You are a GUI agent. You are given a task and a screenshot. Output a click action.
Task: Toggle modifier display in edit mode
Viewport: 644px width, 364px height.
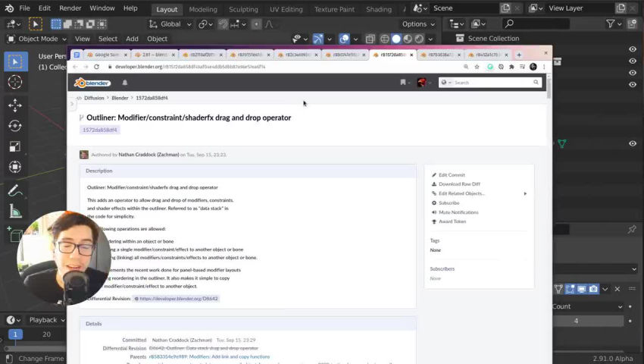point(570,289)
